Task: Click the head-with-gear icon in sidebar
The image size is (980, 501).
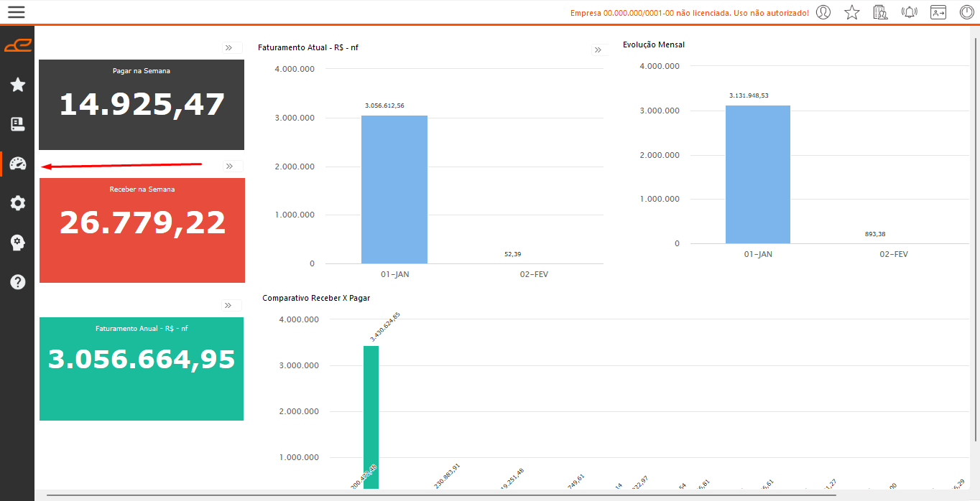Action: (18, 243)
